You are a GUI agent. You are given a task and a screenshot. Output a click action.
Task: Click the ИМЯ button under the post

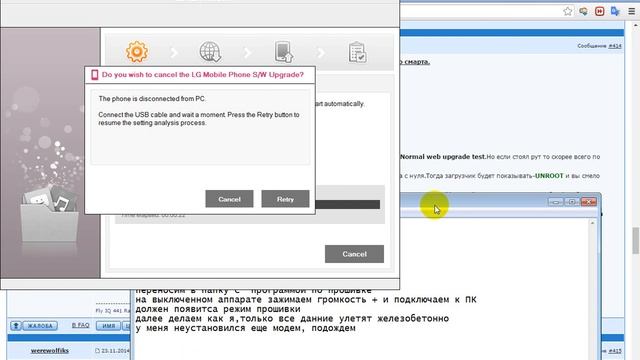click(x=109, y=326)
